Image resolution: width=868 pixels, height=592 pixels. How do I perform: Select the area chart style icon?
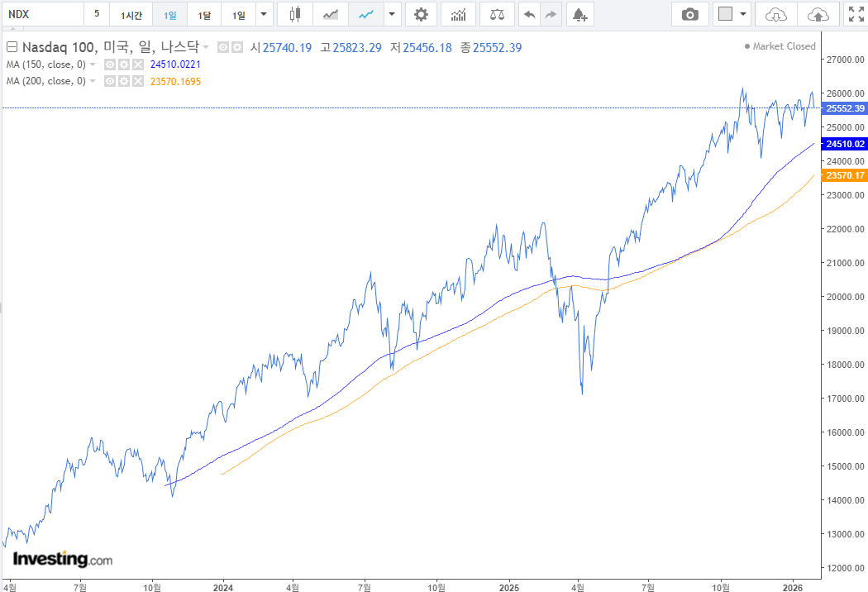point(331,14)
